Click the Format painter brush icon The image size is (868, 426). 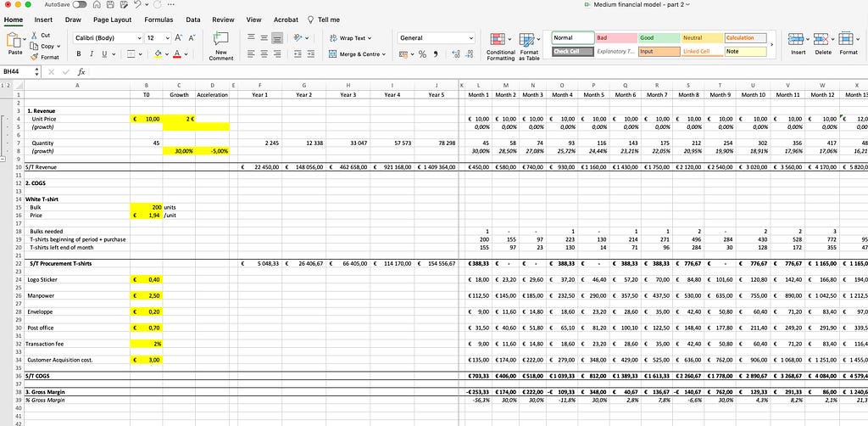click(34, 57)
